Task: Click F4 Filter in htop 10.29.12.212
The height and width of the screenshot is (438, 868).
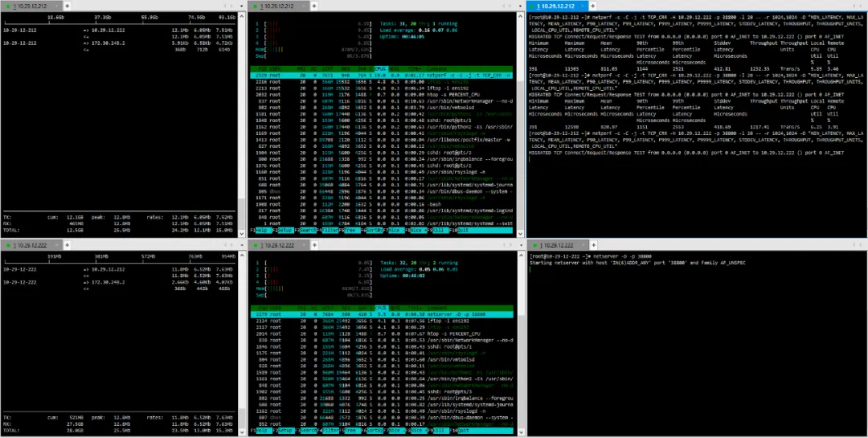Action: point(327,230)
